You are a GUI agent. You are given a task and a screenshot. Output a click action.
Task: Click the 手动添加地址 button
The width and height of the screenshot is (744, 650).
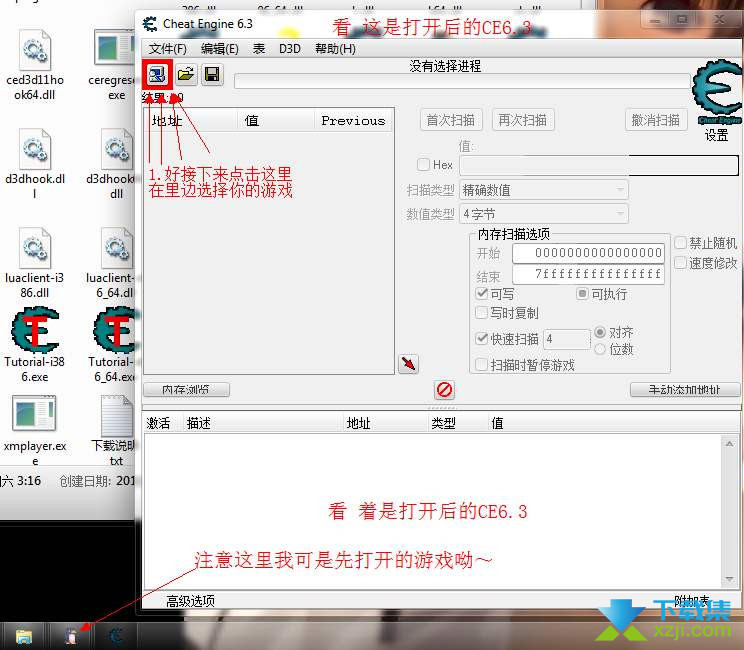(685, 390)
